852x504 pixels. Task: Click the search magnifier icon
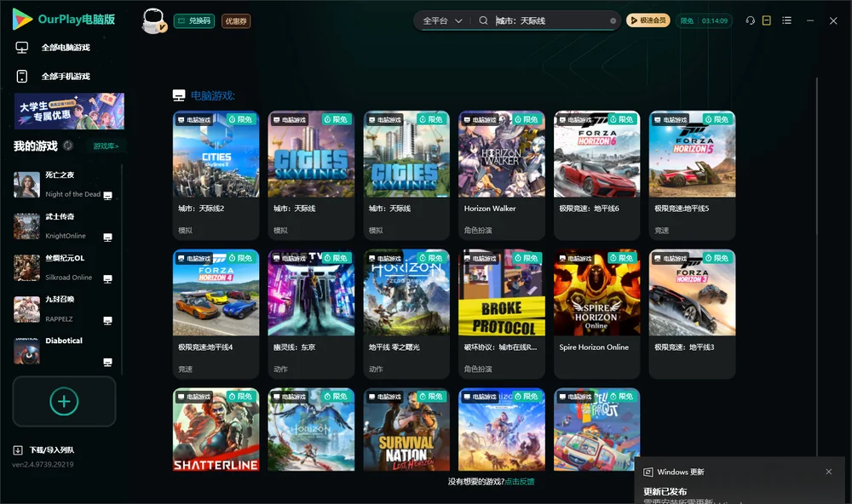coord(483,20)
